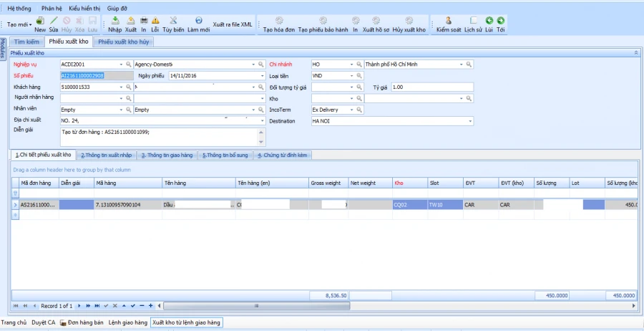Open the Kiểu hiển thị menu
The width and height of the screenshot is (644, 331).
(84, 8)
